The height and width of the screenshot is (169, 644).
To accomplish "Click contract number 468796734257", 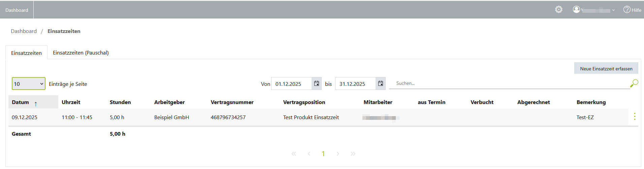I will click(x=228, y=117).
